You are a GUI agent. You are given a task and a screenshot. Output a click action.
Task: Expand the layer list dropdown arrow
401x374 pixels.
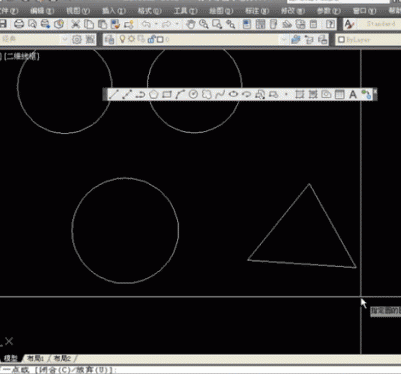[x=284, y=39]
